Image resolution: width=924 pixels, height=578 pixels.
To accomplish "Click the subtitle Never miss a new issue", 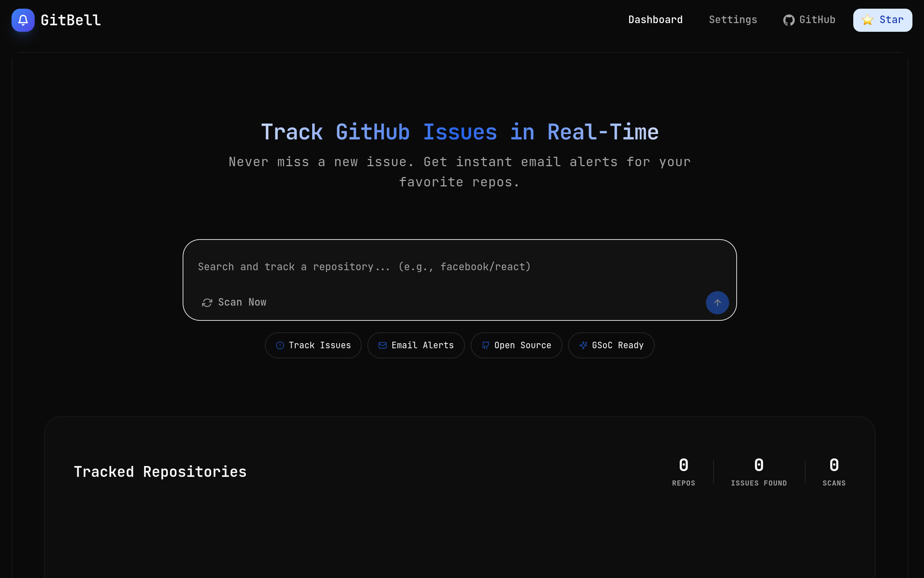I will click(460, 172).
